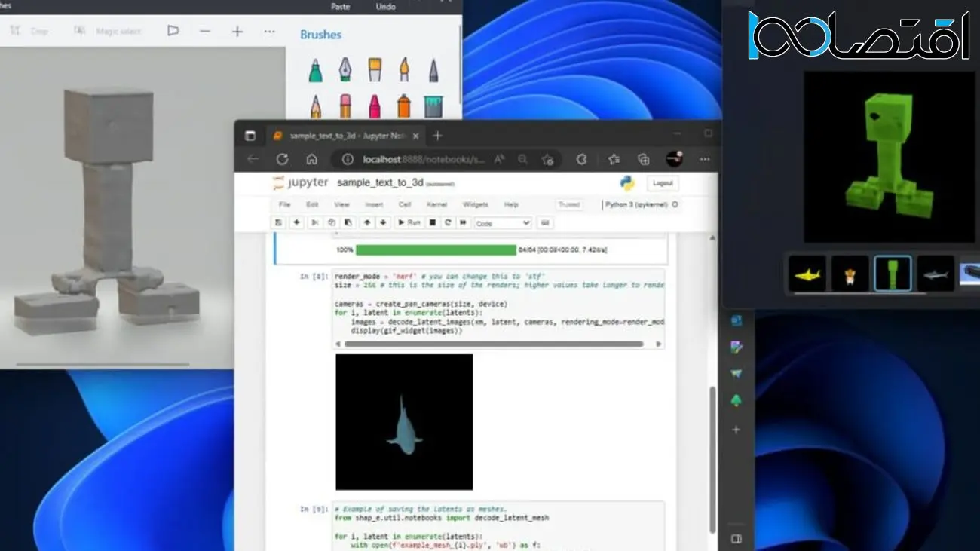This screenshot has width=980, height=551.
Task: Select the calligraphy pen brush
Action: [345, 70]
